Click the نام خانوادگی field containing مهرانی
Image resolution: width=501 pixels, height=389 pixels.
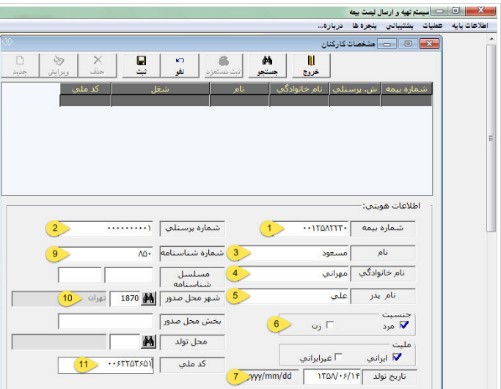tap(293, 274)
